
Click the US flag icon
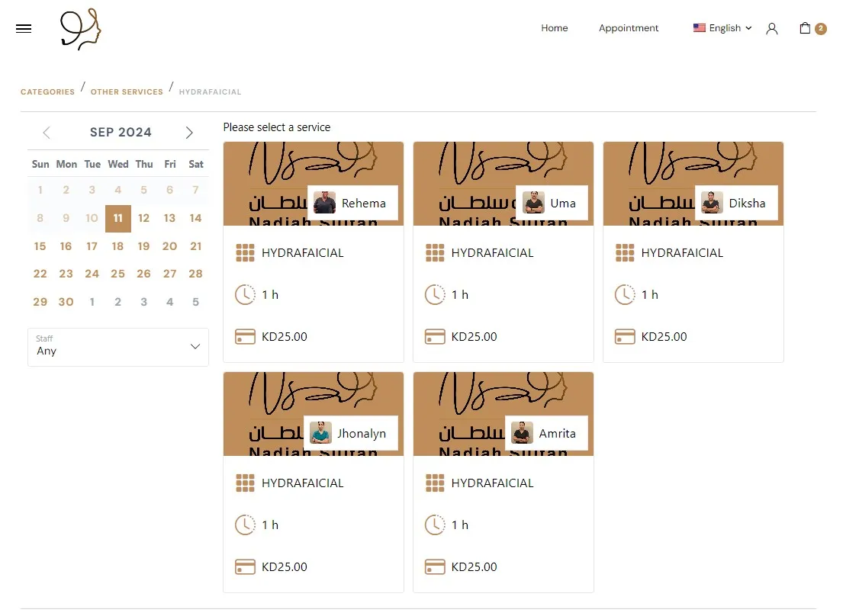point(699,28)
